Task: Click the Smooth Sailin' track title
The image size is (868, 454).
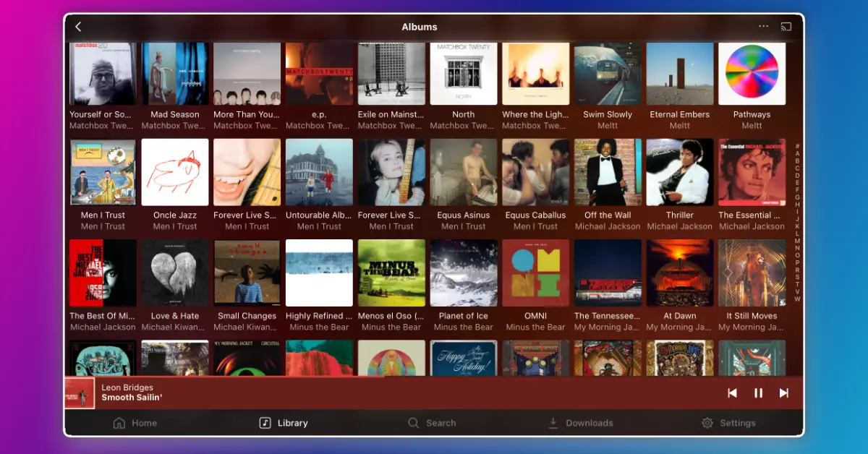Action: pos(132,398)
